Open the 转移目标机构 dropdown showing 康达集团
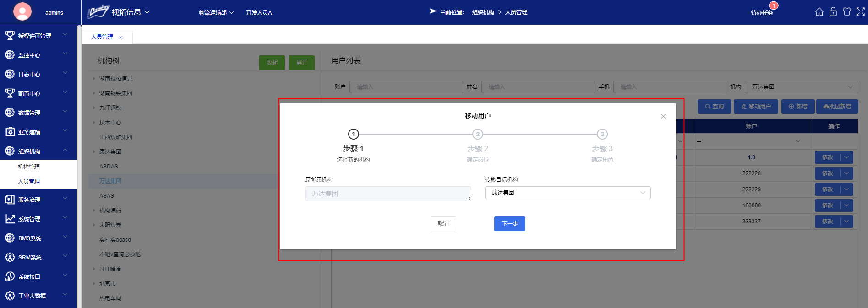 coord(568,193)
